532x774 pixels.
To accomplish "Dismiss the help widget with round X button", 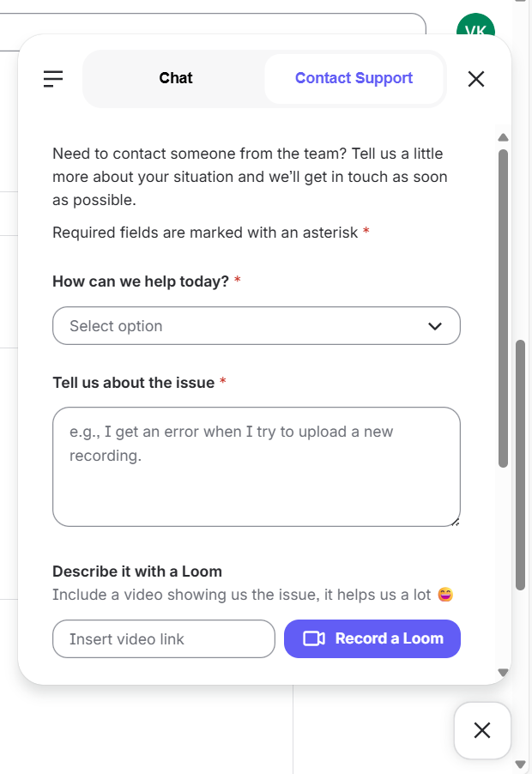I will (x=482, y=730).
